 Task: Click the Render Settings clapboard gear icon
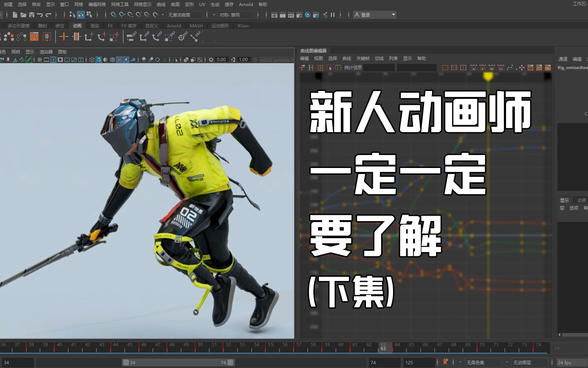[299, 15]
